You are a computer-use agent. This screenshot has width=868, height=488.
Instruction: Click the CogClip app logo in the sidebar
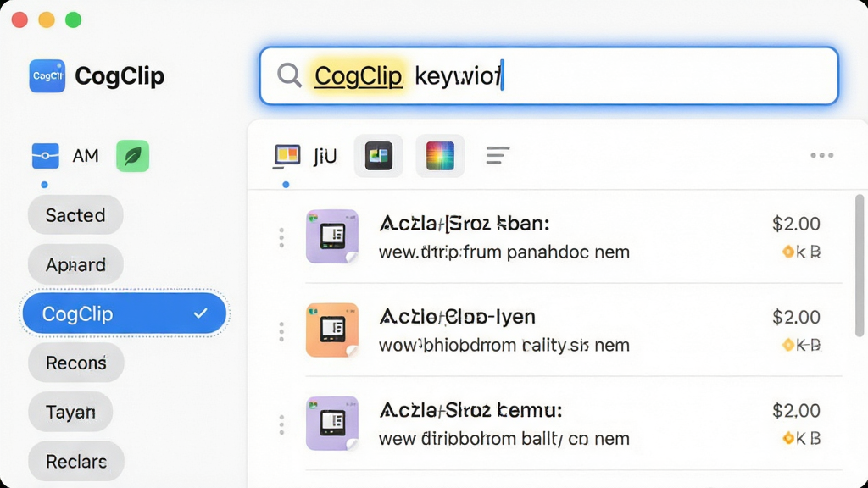[x=47, y=75]
